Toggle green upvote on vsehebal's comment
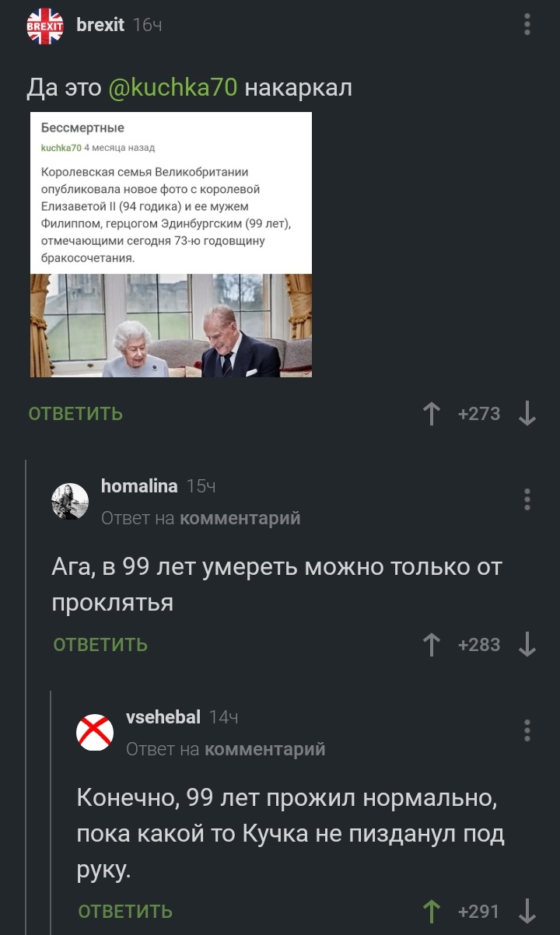The image size is (560, 935). click(x=431, y=911)
